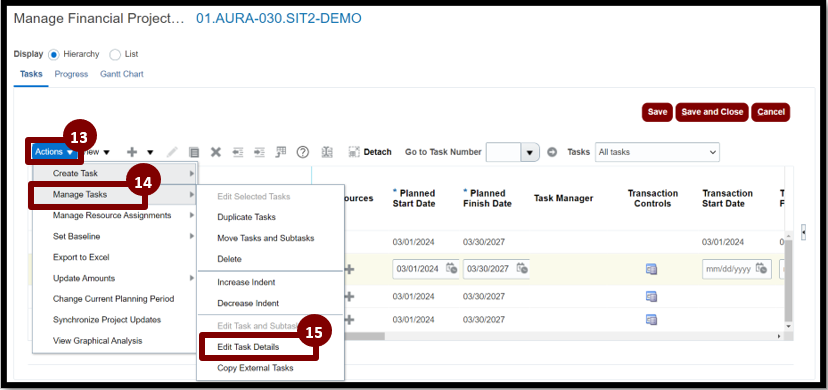Open Transaction Controls icon in bottom row
The height and width of the screenshot is (390, 828).
(x=652, y=319)
